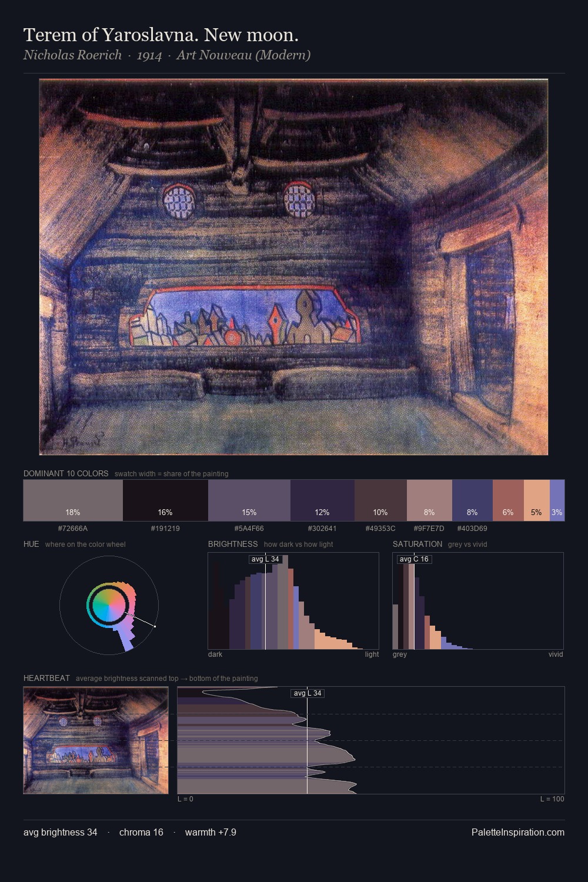Click the PaletteInspiration.com link
This screenshot has height=882, width=588.
pos(518,832)
